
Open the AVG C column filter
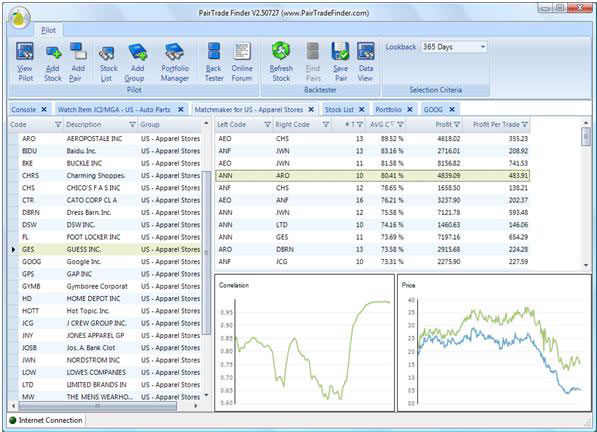[400, 124]
